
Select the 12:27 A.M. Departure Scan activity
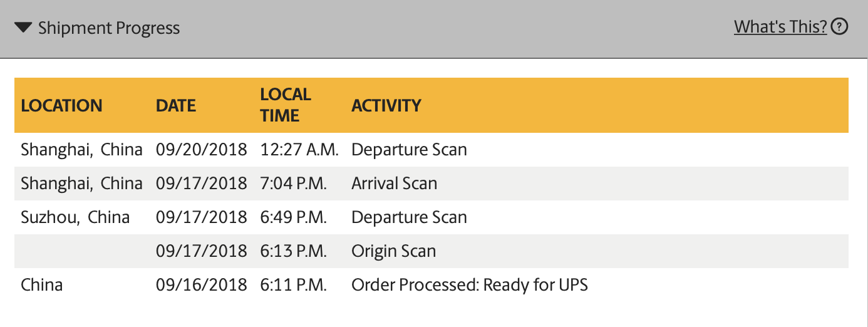tap(409, 150)
